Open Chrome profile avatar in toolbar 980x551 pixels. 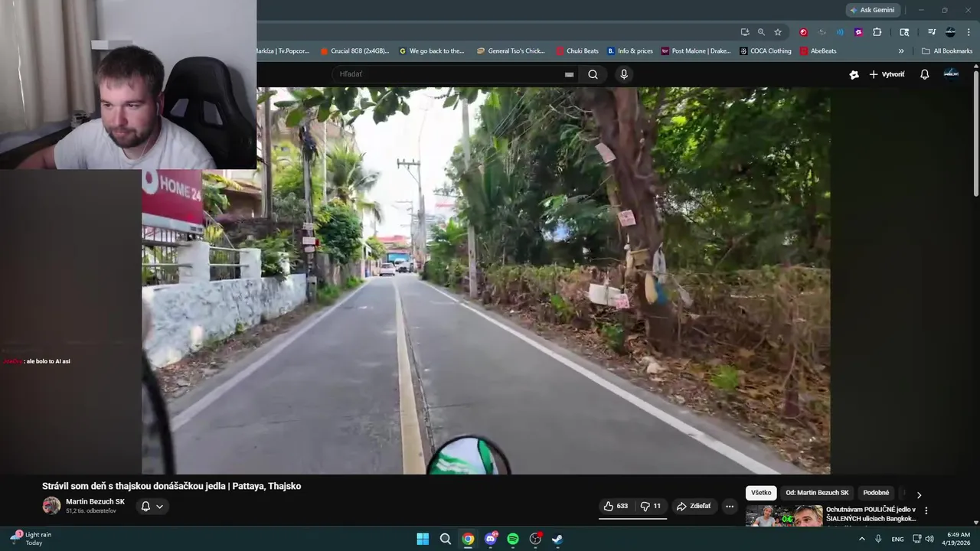click(x=950, y=32)
